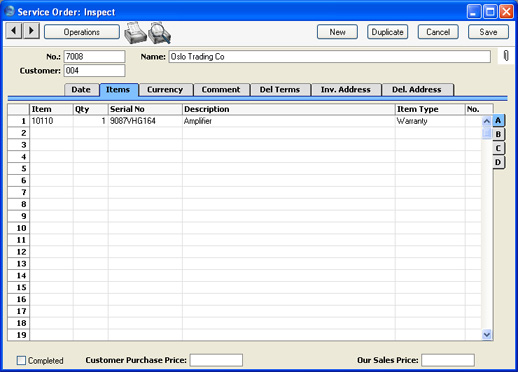Click the Amplifier description cell
This screenshot has width=518, height=372.
pos(289,121)
